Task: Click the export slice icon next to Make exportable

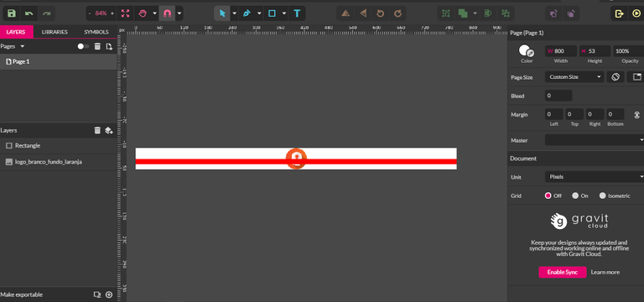Action: pyautogui.click(x=97, y=294)
